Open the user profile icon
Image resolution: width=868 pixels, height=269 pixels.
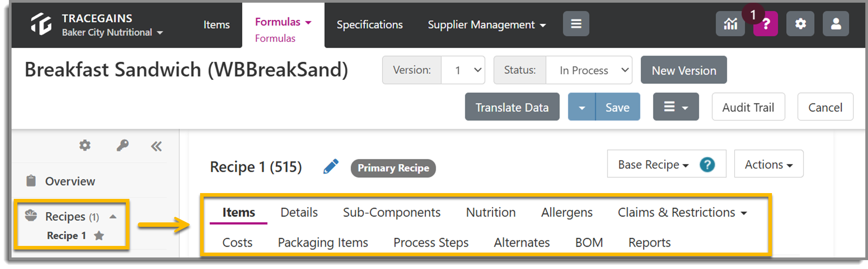pyautogui.click(x=836, y=24)
